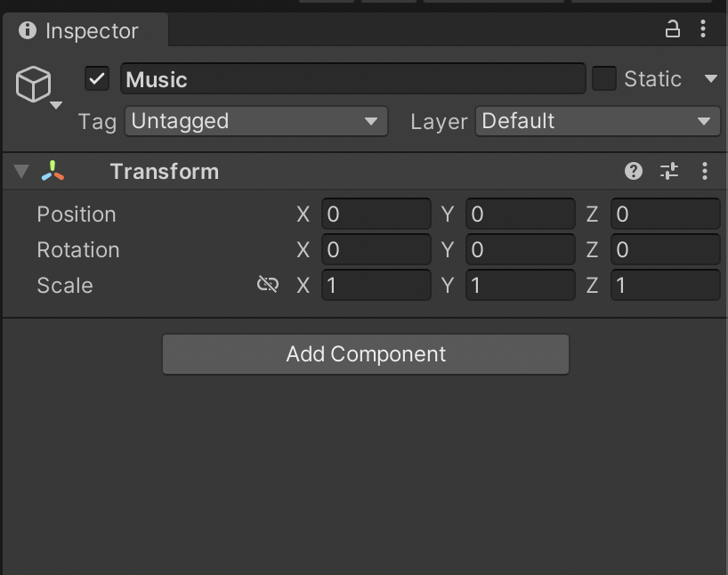This screenshot has width=728, height=575.
Task: Open the Tag dropdown set to Untagged
Action: [x=255, y=121]
